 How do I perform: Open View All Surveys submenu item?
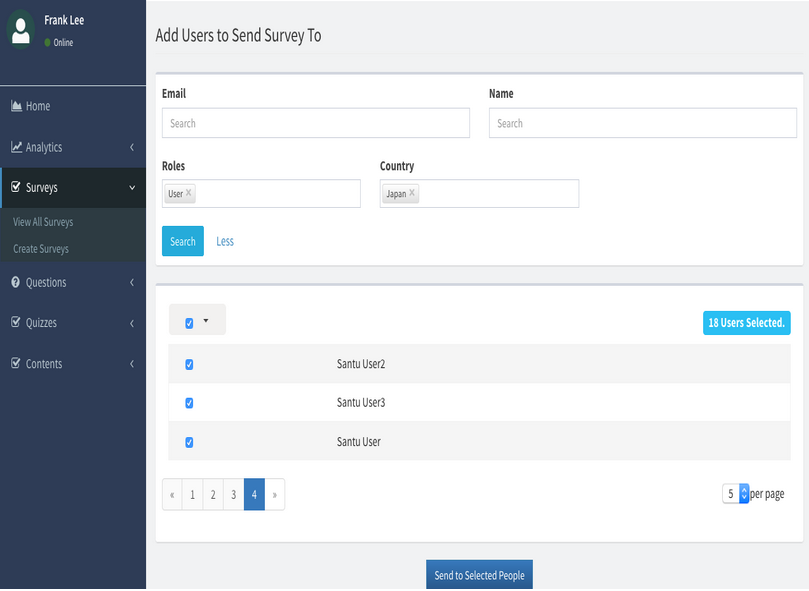(x=43, y=222)
